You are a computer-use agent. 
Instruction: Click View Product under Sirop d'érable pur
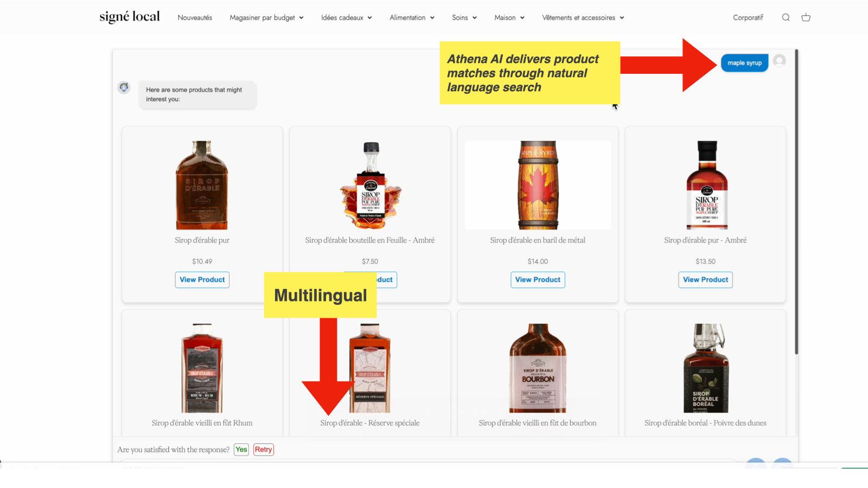(x=202, y=280)
